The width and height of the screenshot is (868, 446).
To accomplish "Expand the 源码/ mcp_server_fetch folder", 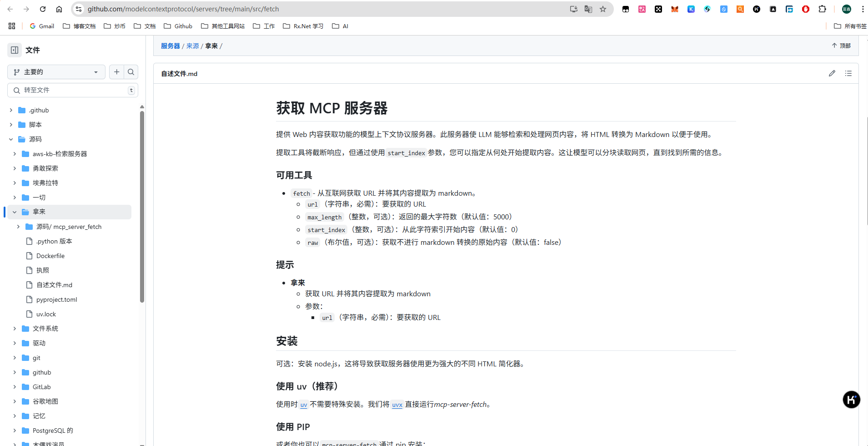I will click(18, 227).
